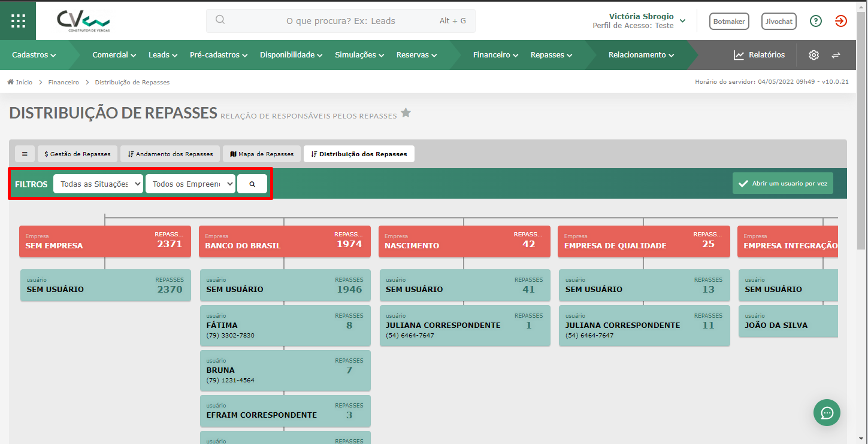Click the Relatórios chart icon
Screen dimensions: 868x444
point(739,55)
